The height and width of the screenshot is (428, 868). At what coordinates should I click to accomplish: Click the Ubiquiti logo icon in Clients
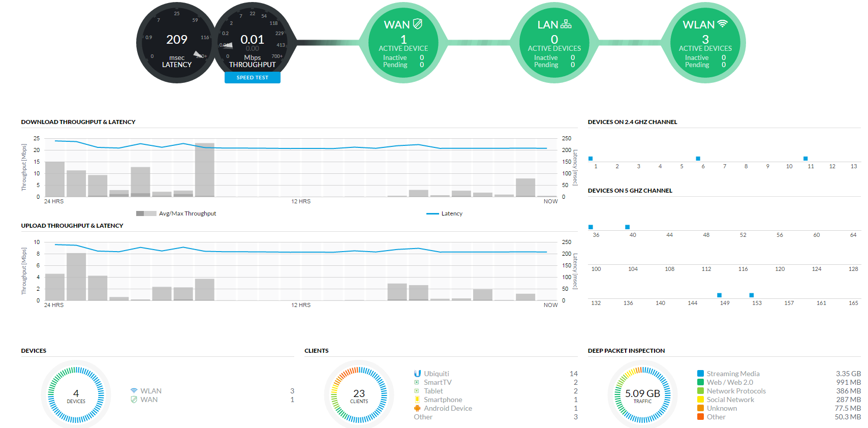coord(417,374)
